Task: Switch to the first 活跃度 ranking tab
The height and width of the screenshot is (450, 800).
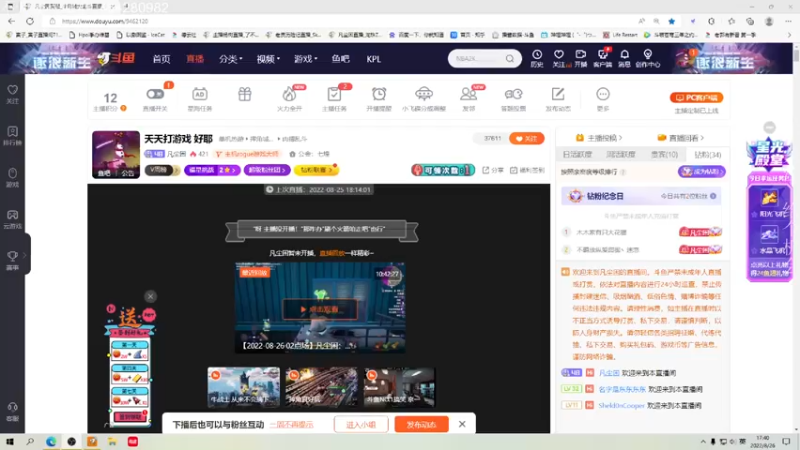Action: (x=577, y=154)
